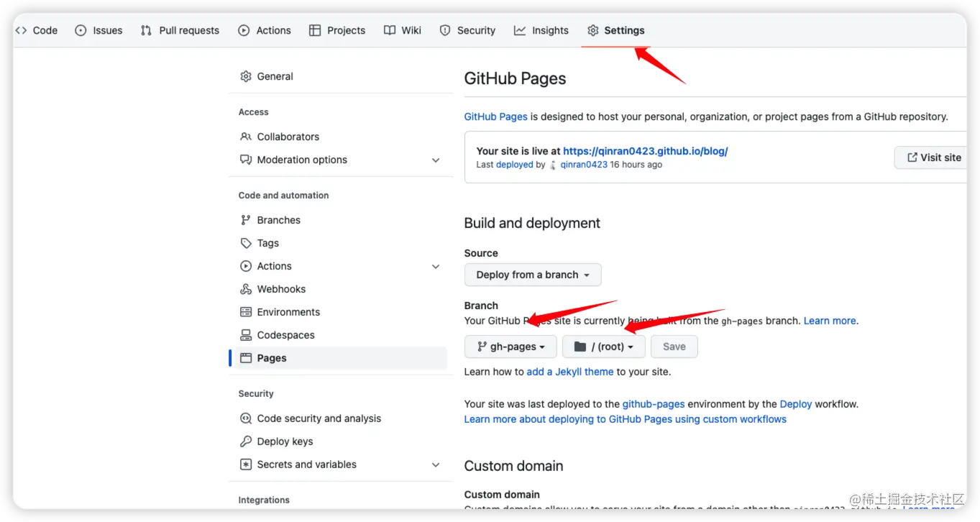980x522 pixels.
Task: Open General settings in sidebar
Action: click(338, 76)
